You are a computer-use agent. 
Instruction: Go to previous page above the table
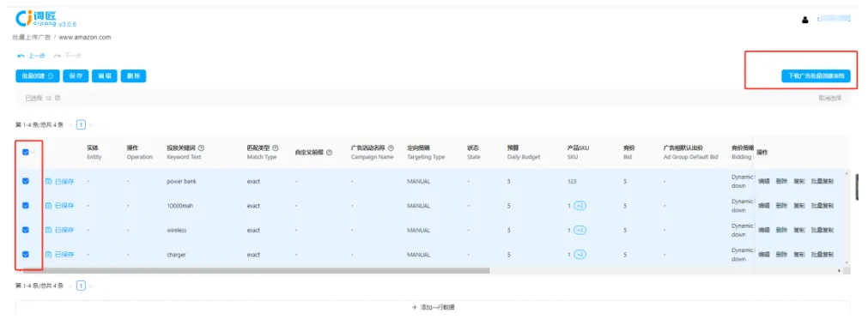click(71, 125)
